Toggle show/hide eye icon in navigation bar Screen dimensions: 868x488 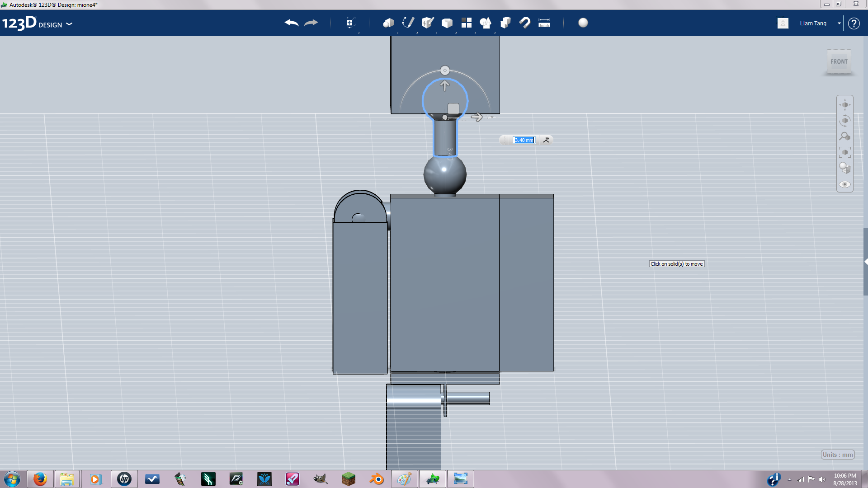click(x=844, y=184)
